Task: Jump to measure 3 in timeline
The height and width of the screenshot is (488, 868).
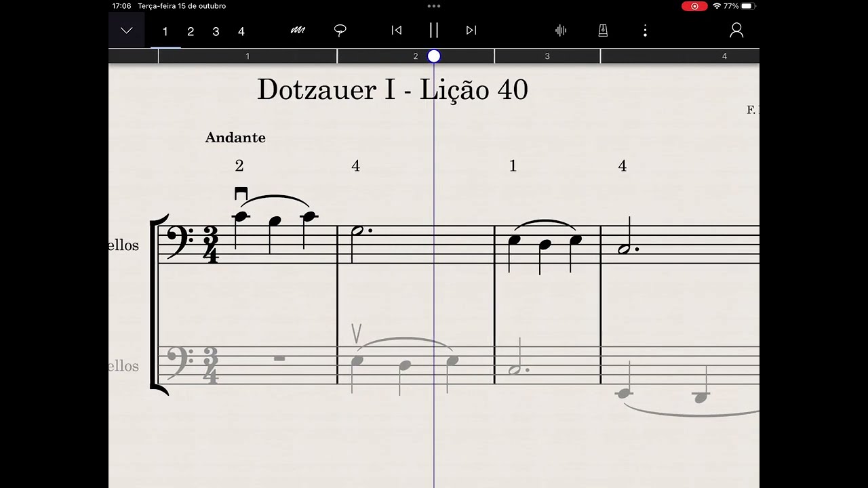Action: [x=547, y=56]
